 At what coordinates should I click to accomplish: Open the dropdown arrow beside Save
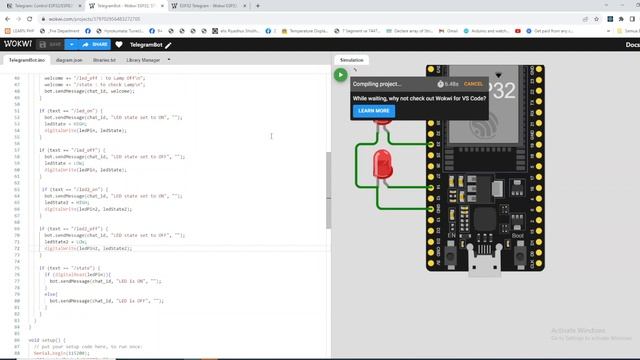[x=71, y=44]
